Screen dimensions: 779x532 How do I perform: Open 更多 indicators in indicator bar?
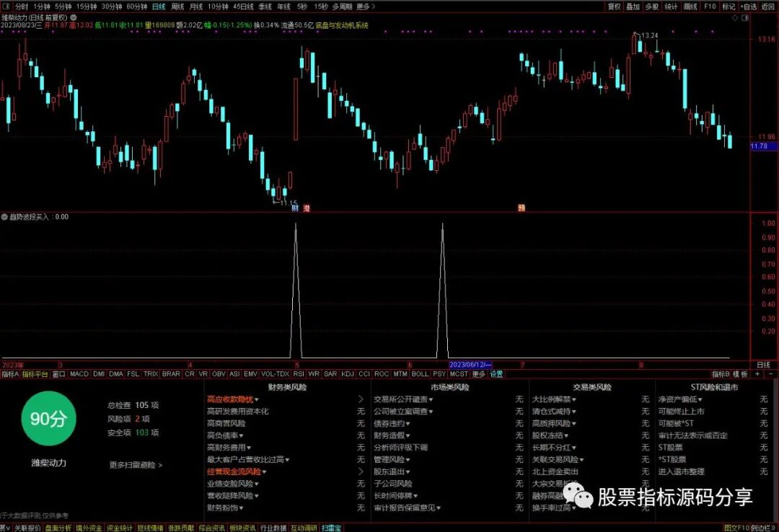(x=478, y=374)
